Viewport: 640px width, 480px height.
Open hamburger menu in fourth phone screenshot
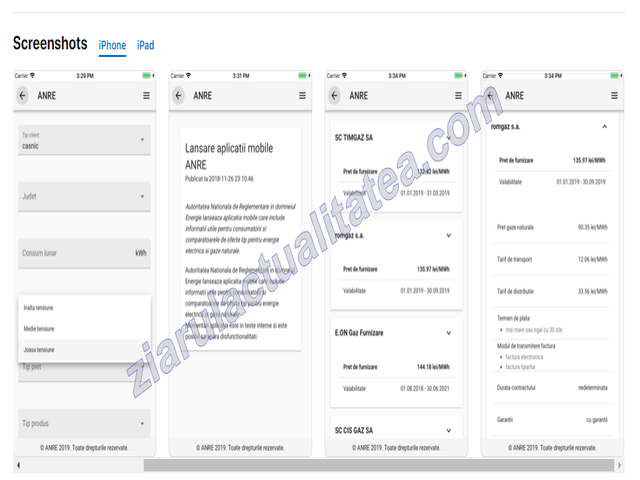pos(615,96)
